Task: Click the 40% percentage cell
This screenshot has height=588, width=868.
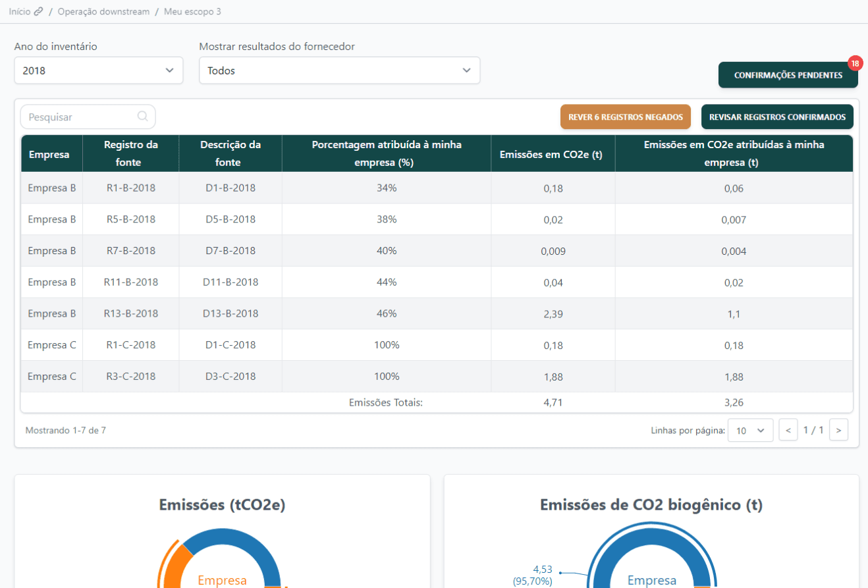Action: [x=387, y=251]
